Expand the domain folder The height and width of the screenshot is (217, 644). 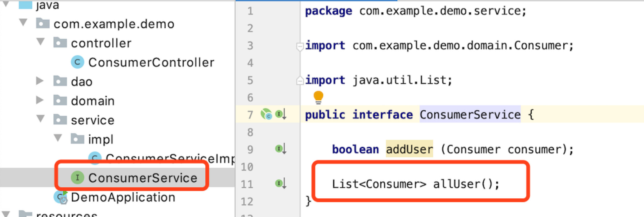pos(39,100)
